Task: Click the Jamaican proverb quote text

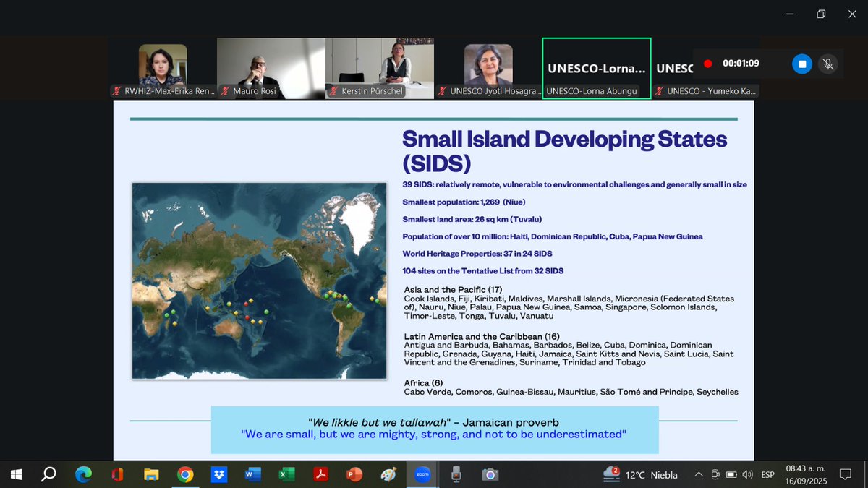Action: click(433, 422)
